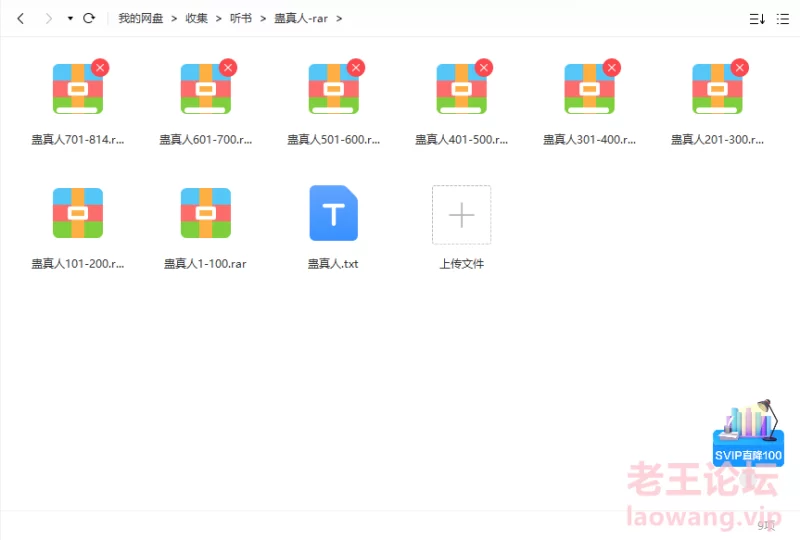Click file name 蛊真人.txt

click(333, 263)
